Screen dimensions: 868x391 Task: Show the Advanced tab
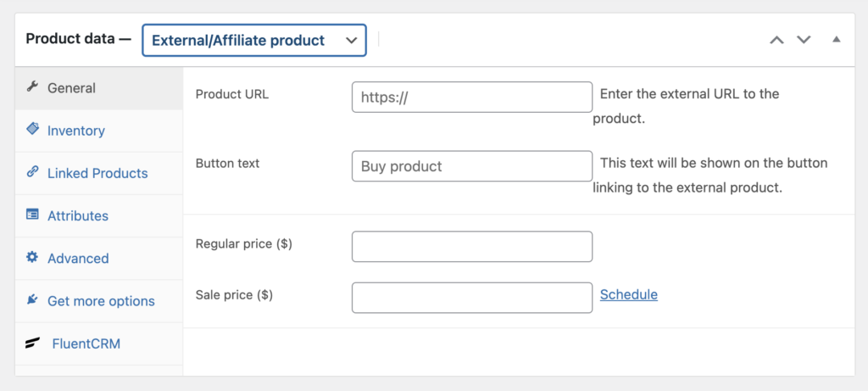(x=99, y=259)
